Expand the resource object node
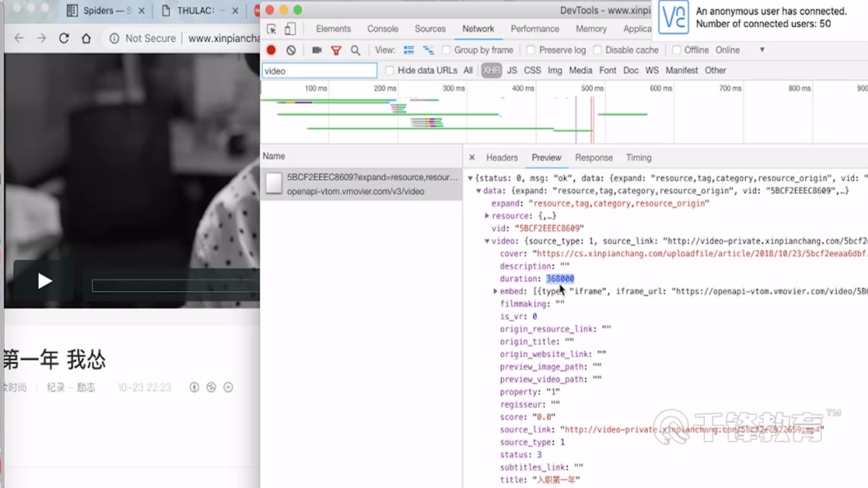 [487, 216]
